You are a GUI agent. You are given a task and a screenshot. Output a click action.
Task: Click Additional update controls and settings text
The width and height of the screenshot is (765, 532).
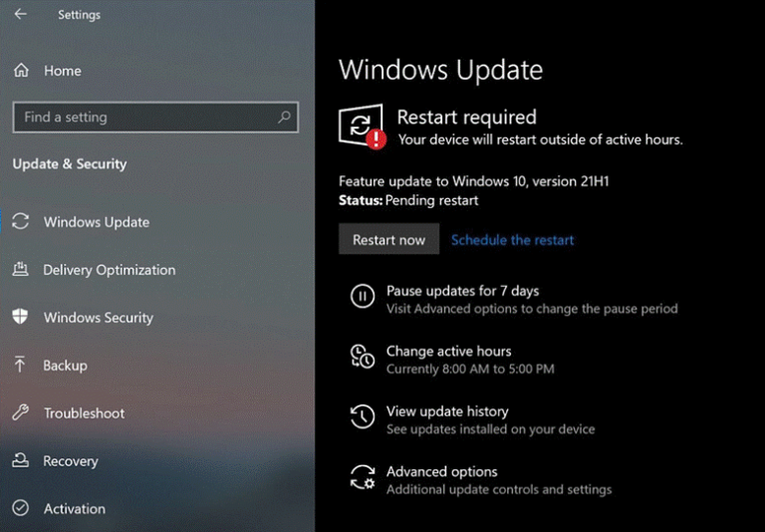[499, 489]
